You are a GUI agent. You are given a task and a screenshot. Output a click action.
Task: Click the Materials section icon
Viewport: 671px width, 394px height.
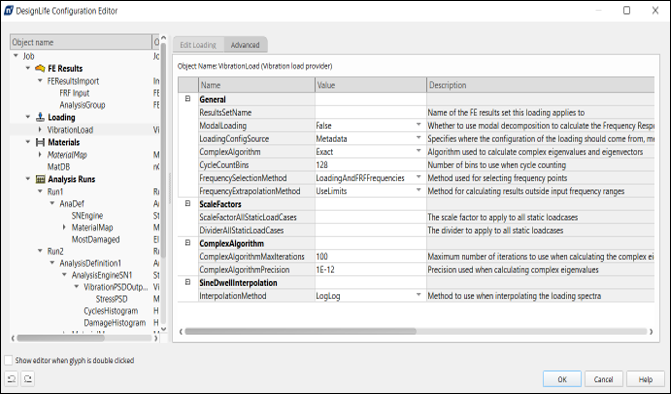40,142
